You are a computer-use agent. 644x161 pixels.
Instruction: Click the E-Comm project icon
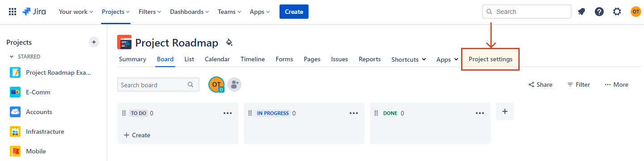pos(15,92)
